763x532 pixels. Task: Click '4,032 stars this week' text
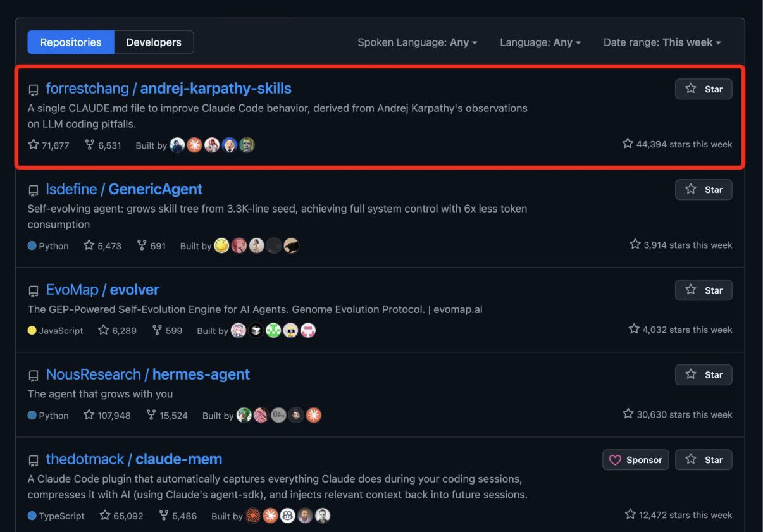(680, 330)
